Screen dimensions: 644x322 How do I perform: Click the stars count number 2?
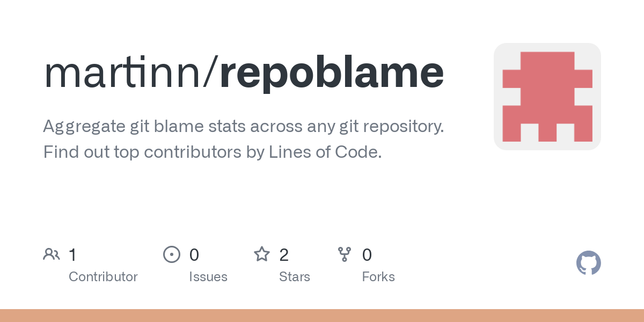coord(284,255)
